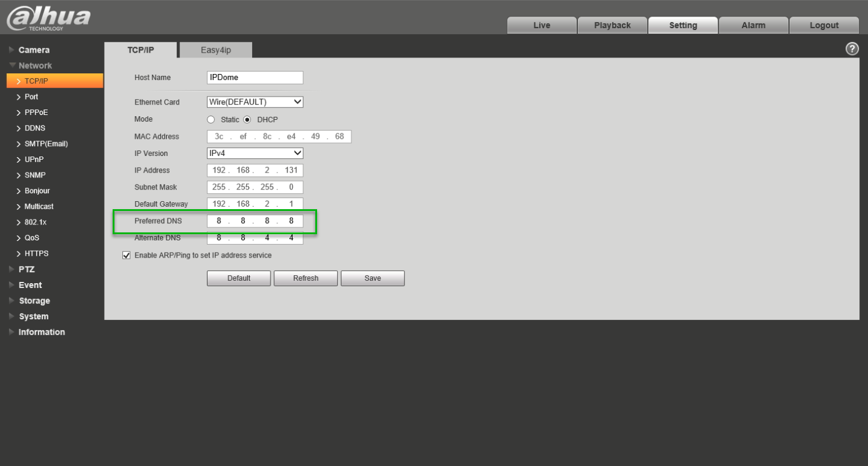Open HTTPS settings in the sidebar
Screen dimensions: 868x466
(x=37, y=253)
